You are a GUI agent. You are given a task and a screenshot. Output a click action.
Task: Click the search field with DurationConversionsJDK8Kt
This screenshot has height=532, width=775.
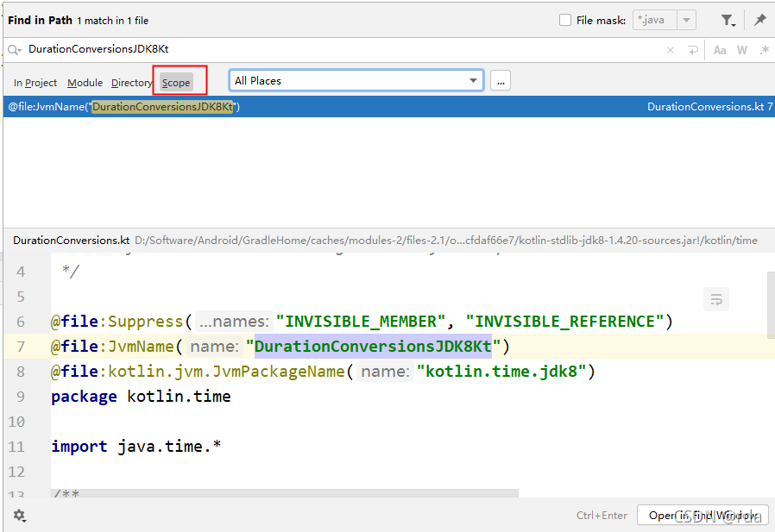(336, 49)
